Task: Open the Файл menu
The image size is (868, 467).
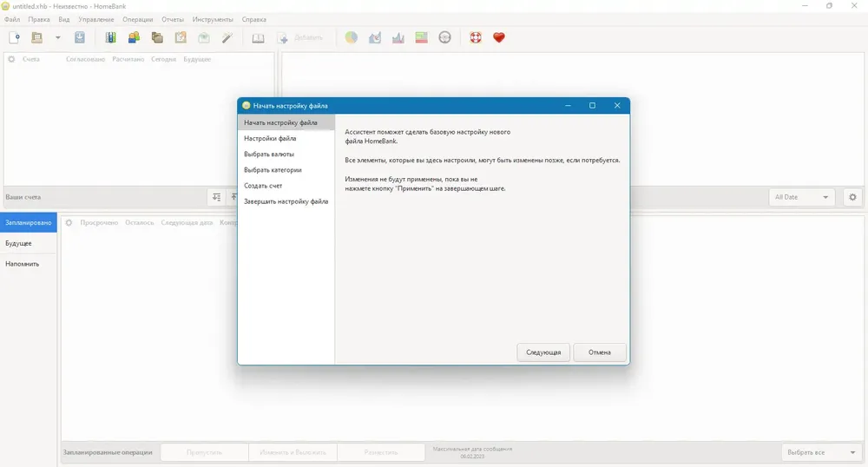Action: click(x=12, y=19)
